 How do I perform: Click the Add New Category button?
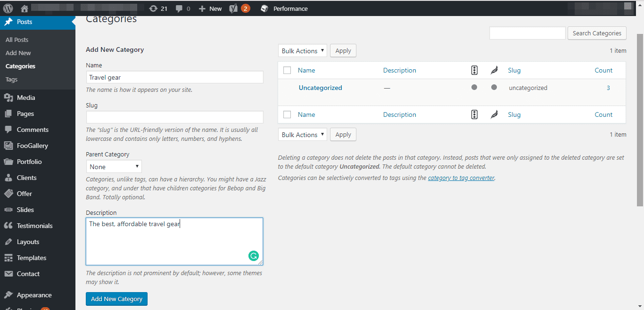(x=116, y=299)
